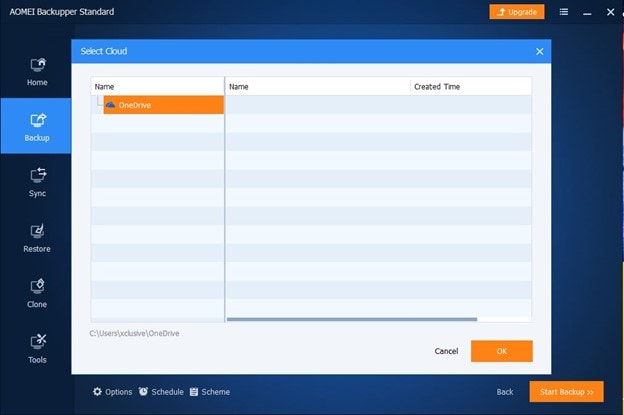Select the Backup sidebar tab
This screenshot has width=624, height=415.
point(36,126)
